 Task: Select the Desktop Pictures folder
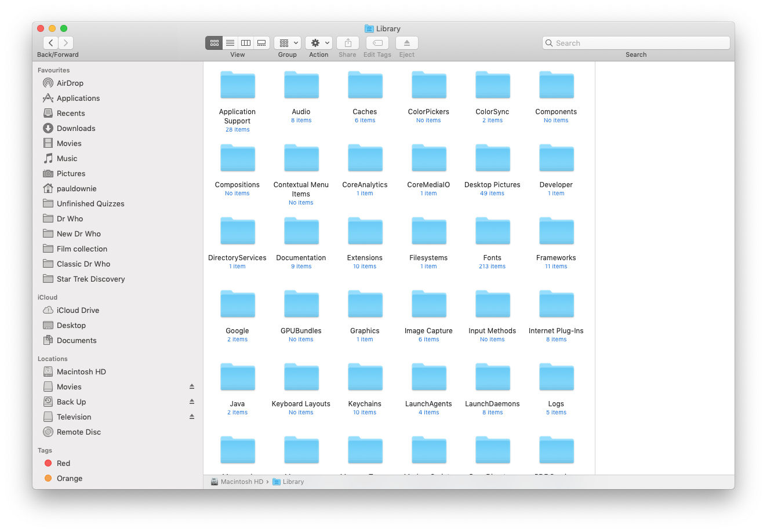493,158
